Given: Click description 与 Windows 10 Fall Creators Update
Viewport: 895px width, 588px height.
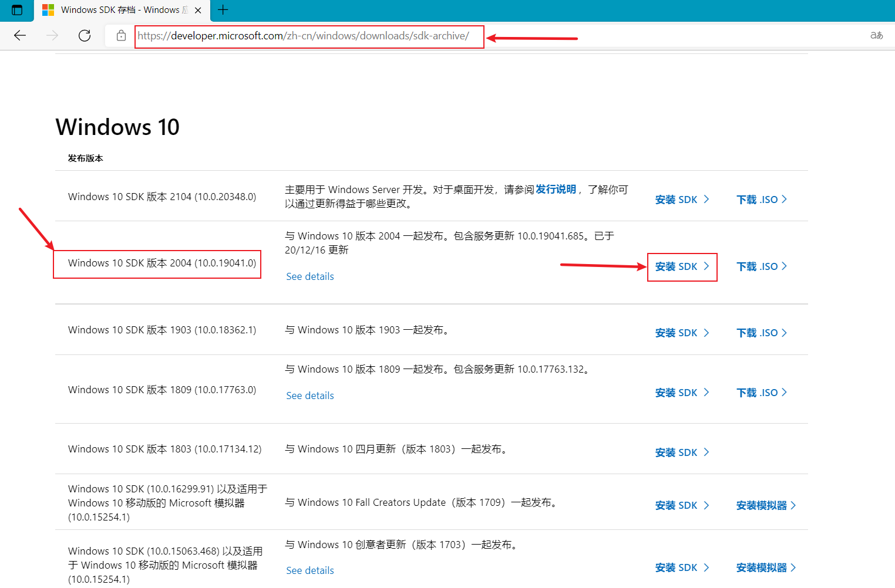Looking at the screenshot, I should click(x=422, y=502).
